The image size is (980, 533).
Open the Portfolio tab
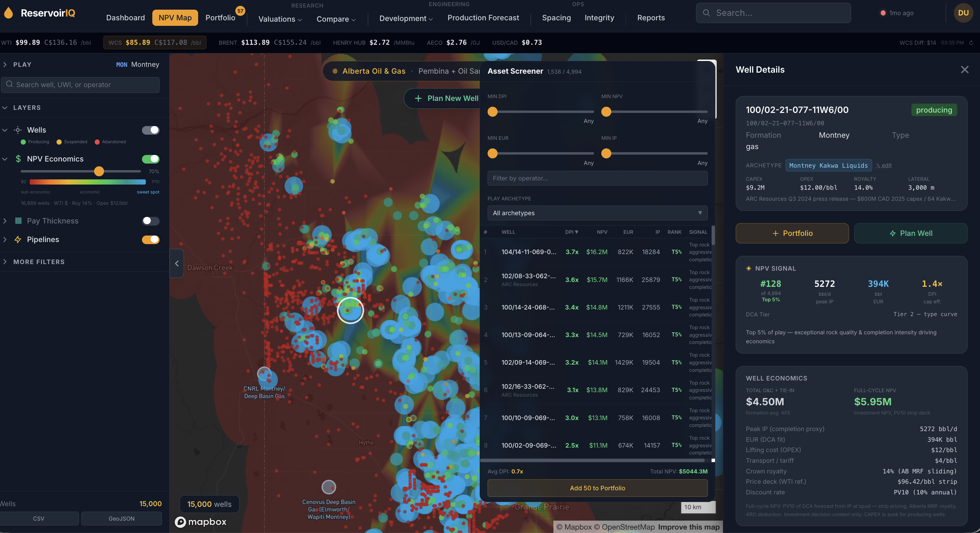tap(220, 18)
